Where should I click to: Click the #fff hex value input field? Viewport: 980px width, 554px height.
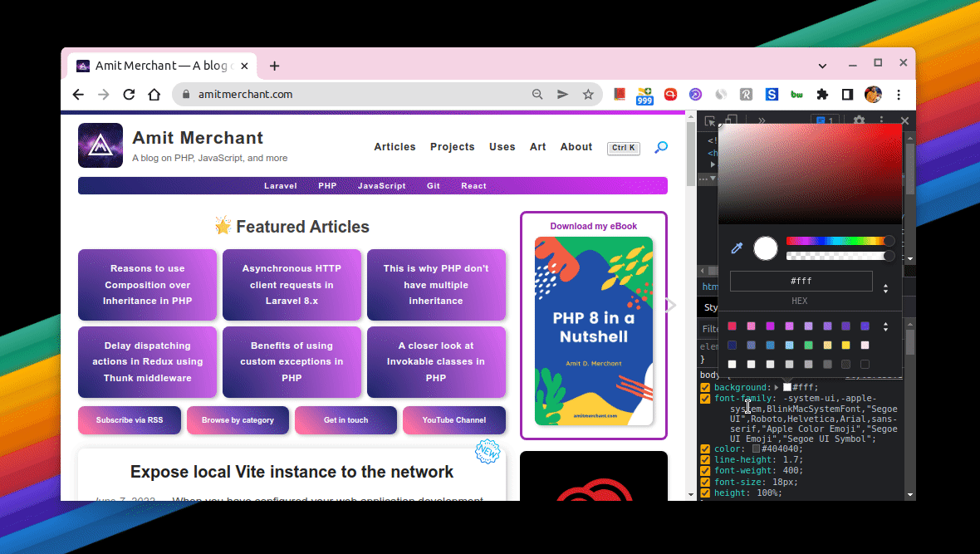coord(800,282)
